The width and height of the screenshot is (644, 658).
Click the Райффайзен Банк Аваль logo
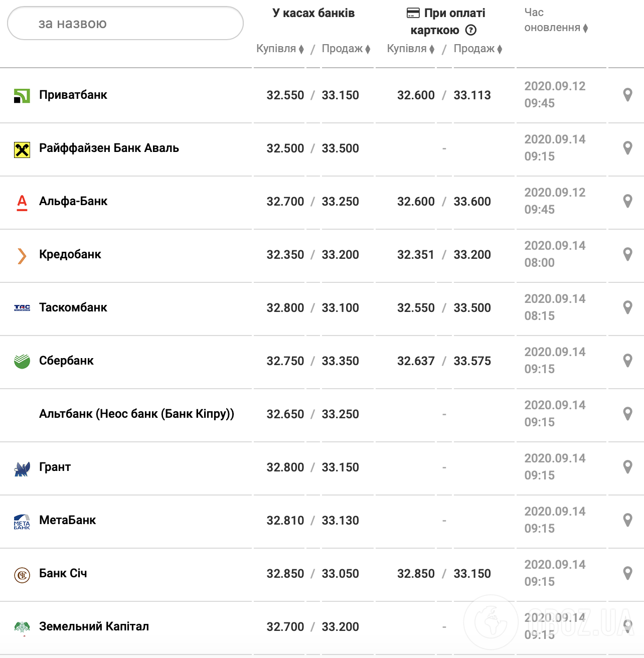[x=22, y=149]
